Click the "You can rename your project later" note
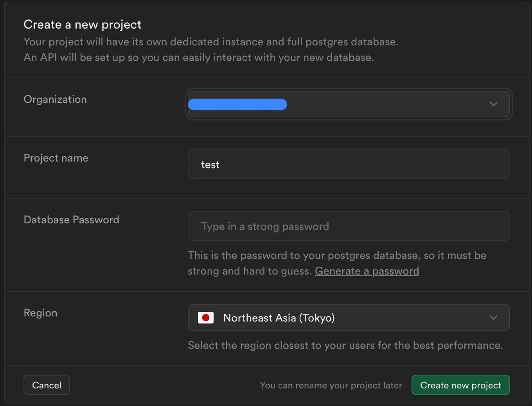This screenshot has height=406, width=532. [331, 385]
